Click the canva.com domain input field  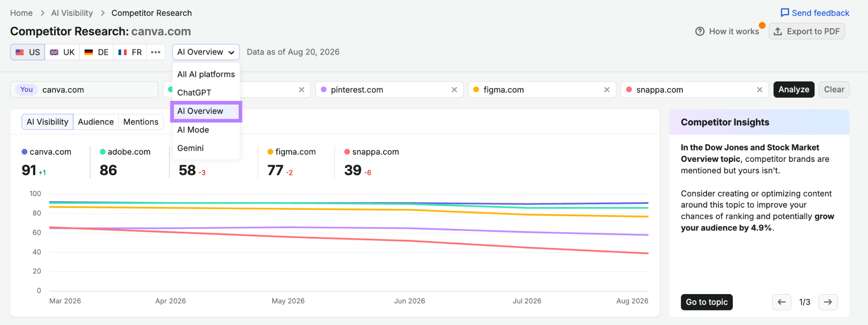(x=84, y=89)
